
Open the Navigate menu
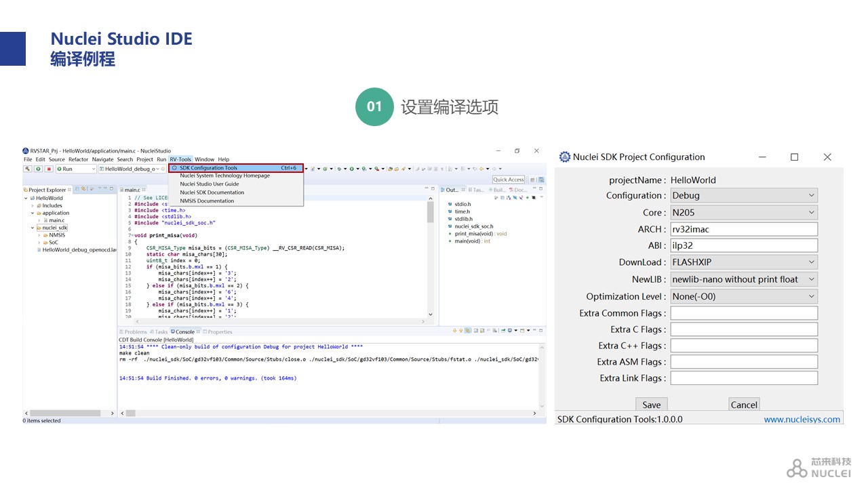point(103,159)
